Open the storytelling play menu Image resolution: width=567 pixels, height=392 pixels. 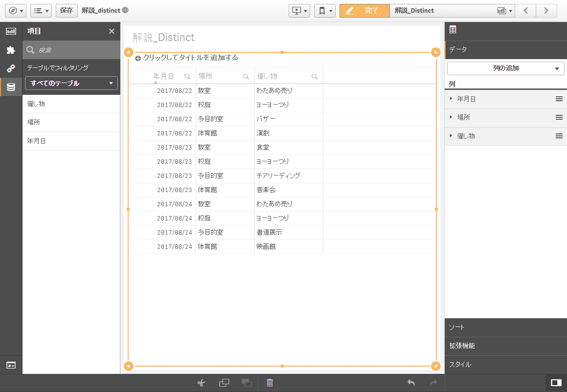coord(299,10)
